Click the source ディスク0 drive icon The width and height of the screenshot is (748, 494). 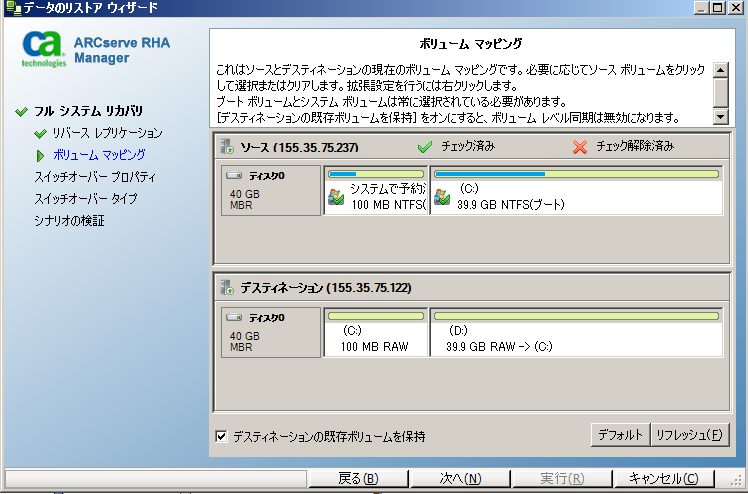234,175
